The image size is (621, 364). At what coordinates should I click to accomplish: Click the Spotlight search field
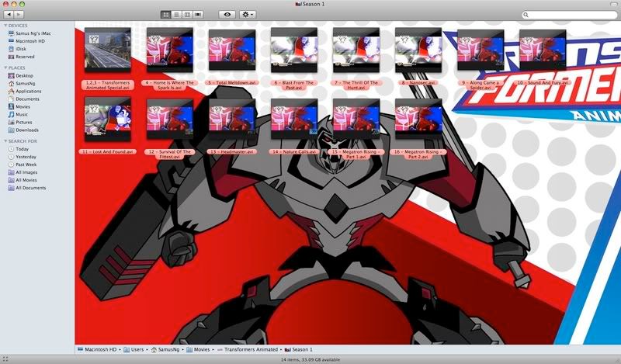(571, 15)
